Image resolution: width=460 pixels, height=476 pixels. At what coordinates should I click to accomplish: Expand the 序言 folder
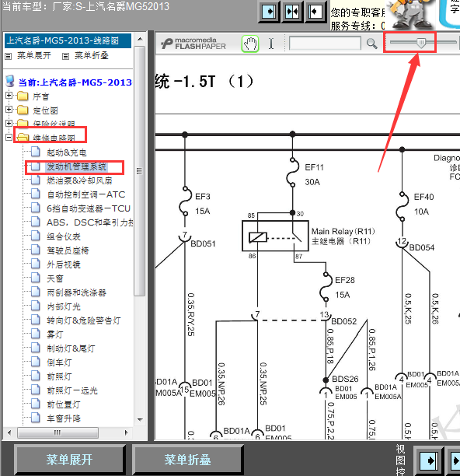pyautogui.click(x=9, y=96)
